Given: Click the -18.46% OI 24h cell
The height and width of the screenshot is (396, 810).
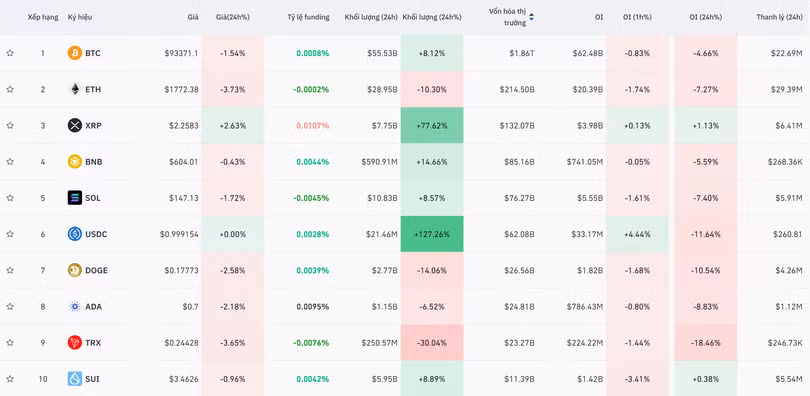Looking at the screenshot, I should (706, 343).
